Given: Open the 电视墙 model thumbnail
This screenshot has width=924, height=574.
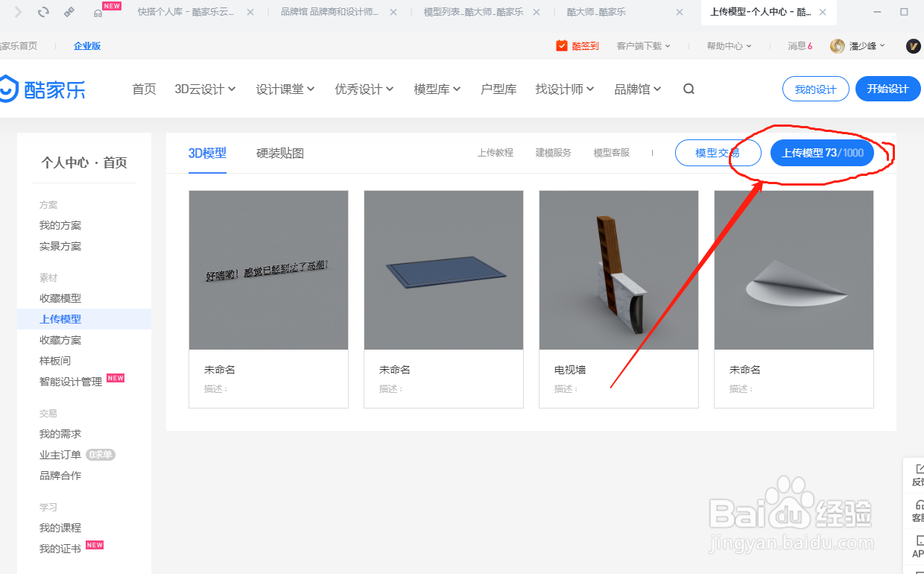Looking at the screenshot, I should click(x=618, y=270).
